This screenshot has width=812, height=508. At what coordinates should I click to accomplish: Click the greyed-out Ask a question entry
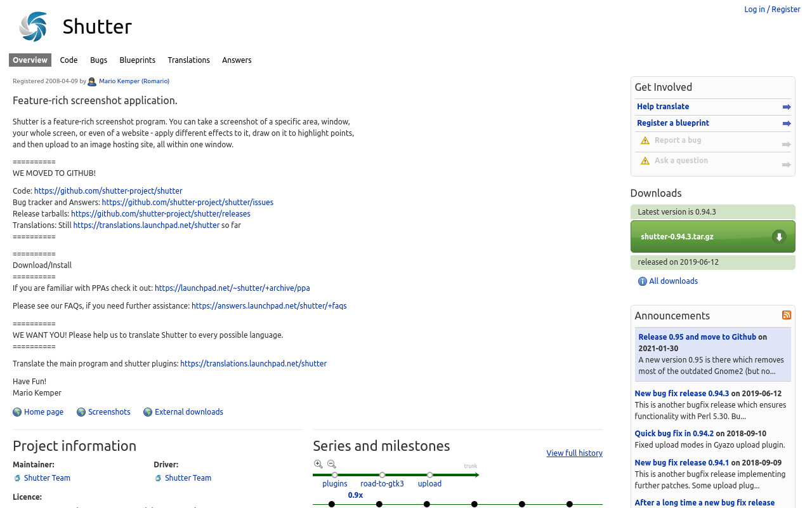coord(681,161)
